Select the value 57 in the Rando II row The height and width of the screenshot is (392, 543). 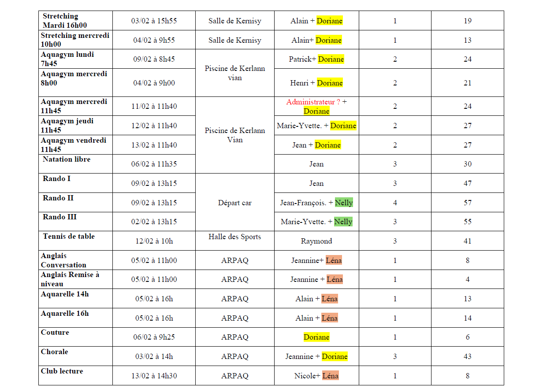pyautogui.click(x=467, y=203)
